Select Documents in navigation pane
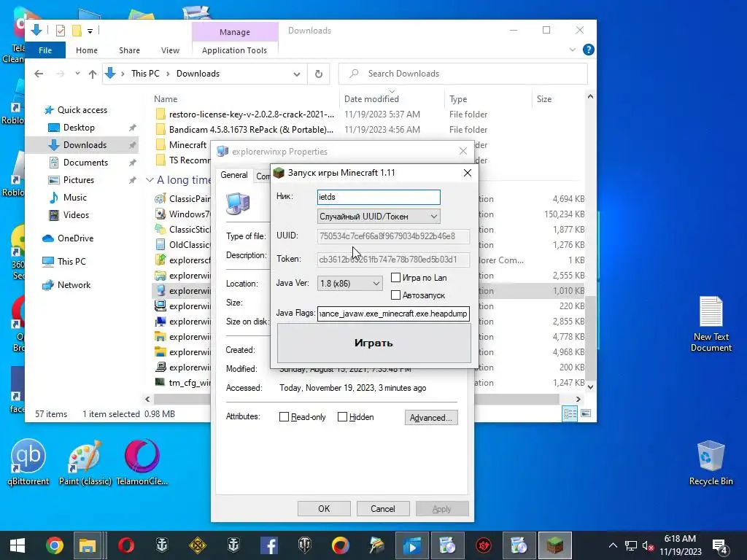This screenshot has width=747, height=560. coord(85,163)
